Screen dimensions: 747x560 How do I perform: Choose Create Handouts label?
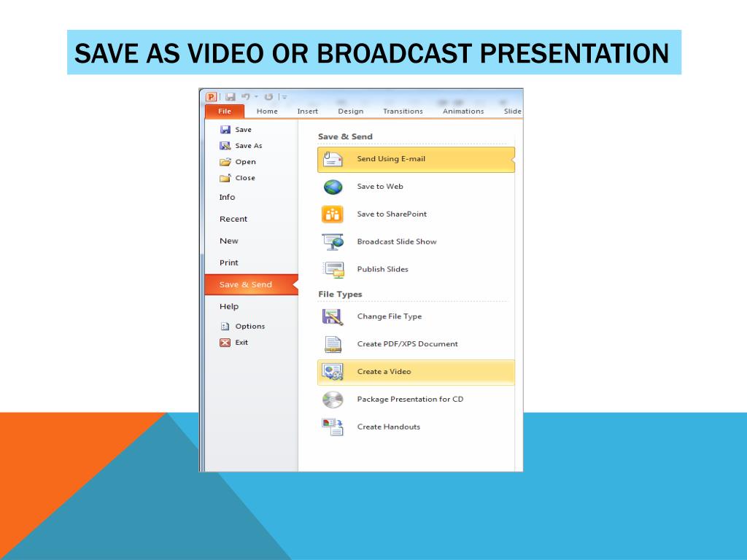click(x=389, y=427)
